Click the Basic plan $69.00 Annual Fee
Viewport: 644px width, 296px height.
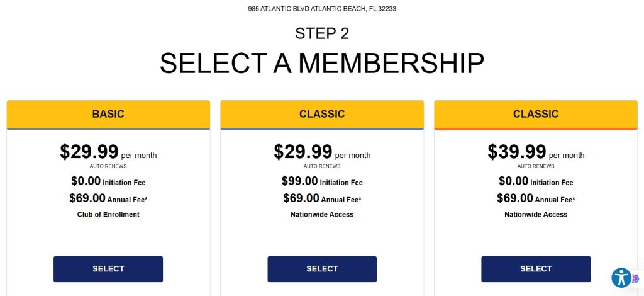click(108, 199)
